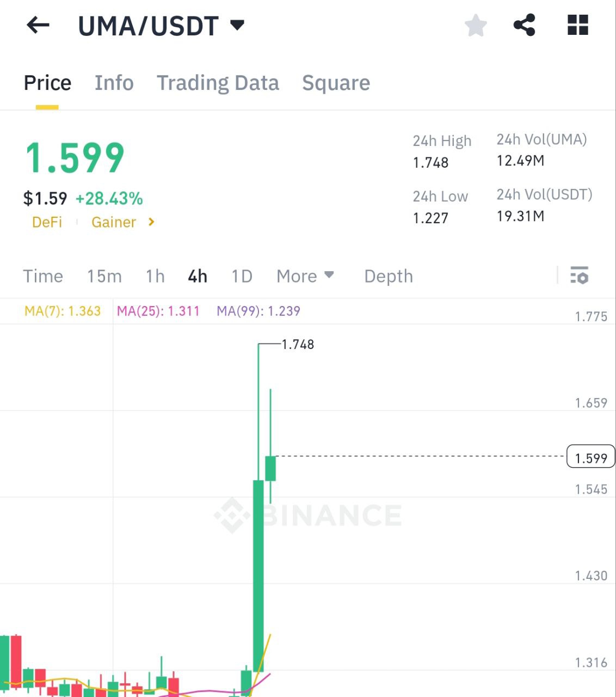Screen dimensions: 616x697
Task: Select the 1h chart interval
Action: click(x=155, y=276)
